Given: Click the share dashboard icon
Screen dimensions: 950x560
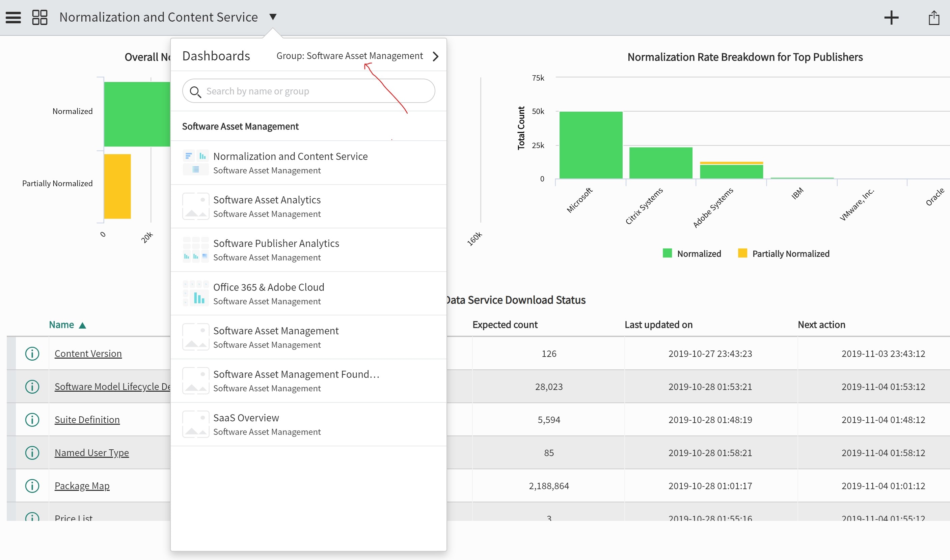Looking at the screenshot, I should 934,17.
